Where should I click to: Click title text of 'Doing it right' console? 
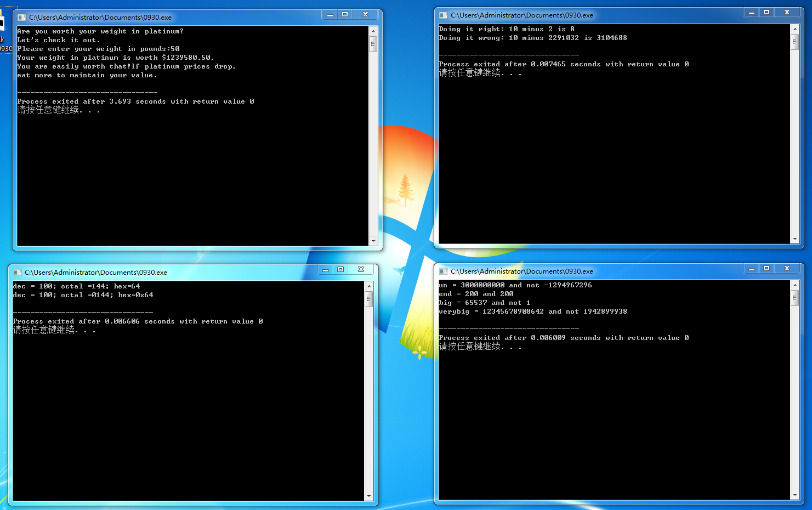tap(522, 15)
